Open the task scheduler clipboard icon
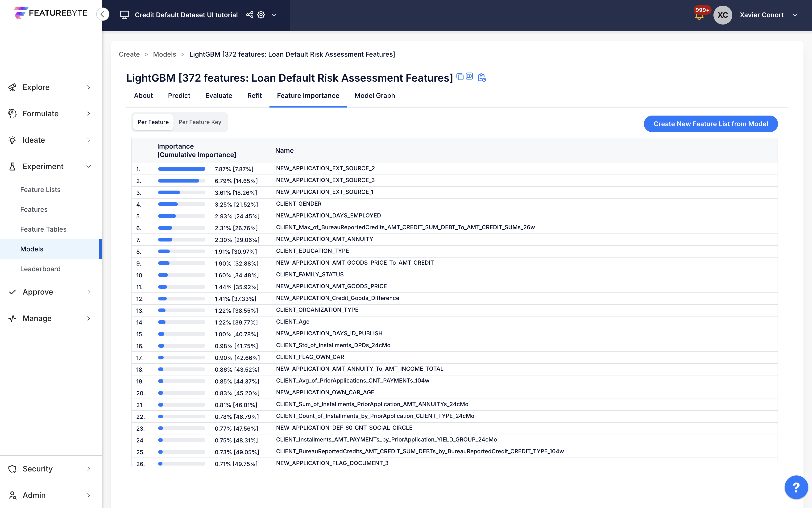Screen dimensions: 812x508 (482, 77)
